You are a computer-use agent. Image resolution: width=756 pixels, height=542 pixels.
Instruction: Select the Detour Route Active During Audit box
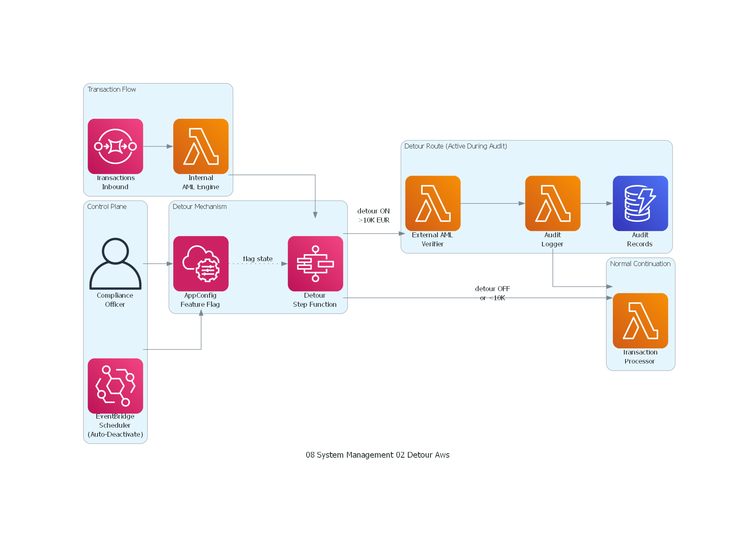point(456,146)
